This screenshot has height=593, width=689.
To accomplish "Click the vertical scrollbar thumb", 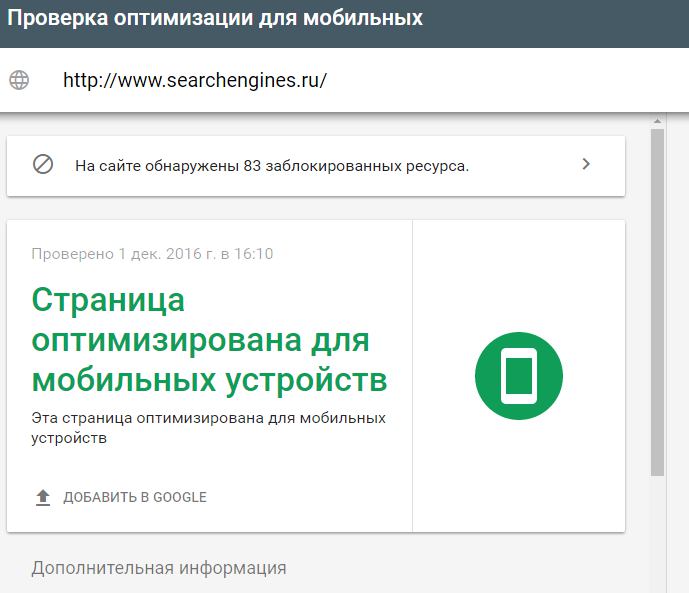I will (x=657, y=302).
